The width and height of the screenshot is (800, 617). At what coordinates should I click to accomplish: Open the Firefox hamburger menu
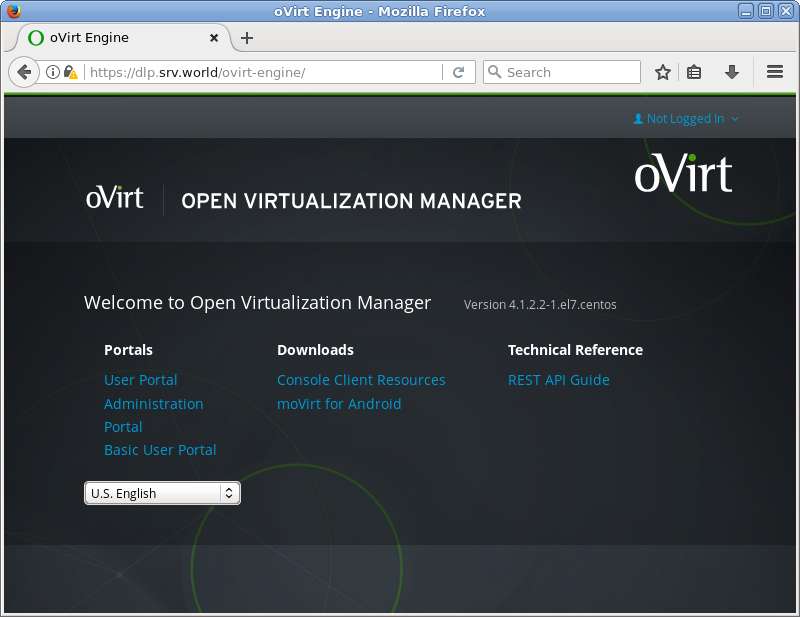click(774, 72)
